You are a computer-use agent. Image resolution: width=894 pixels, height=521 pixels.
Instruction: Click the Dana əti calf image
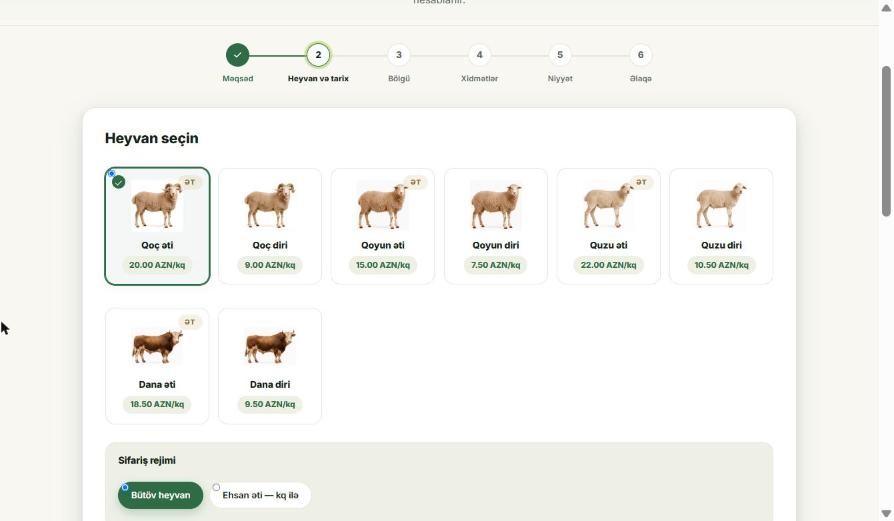tap(157, 345)
